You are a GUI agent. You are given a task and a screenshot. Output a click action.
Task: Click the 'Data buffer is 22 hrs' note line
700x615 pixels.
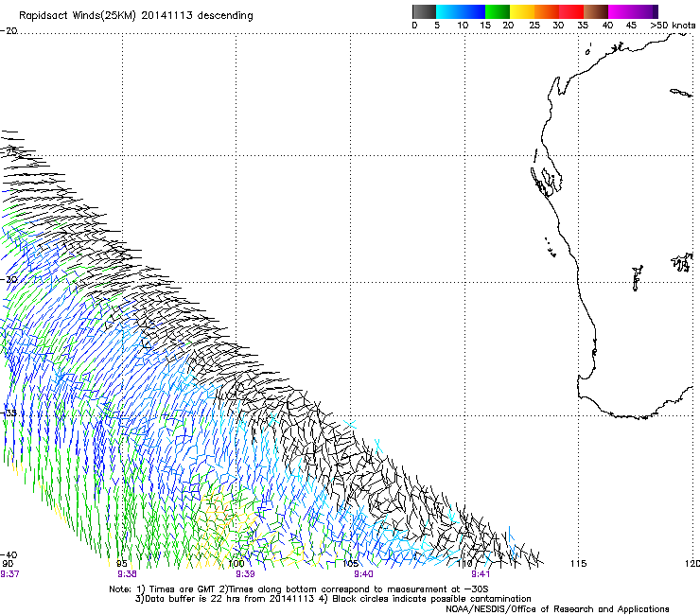333,599
